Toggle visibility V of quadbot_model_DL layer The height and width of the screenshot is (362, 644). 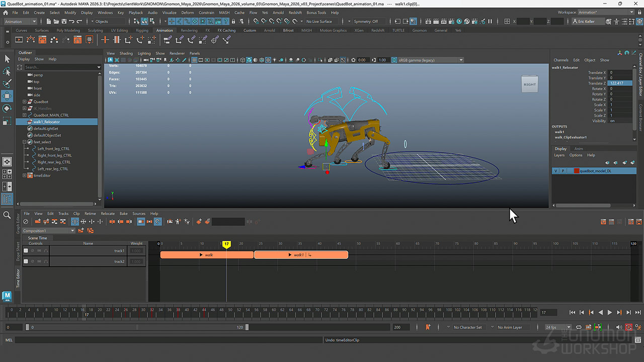click(x=556, y=171)
